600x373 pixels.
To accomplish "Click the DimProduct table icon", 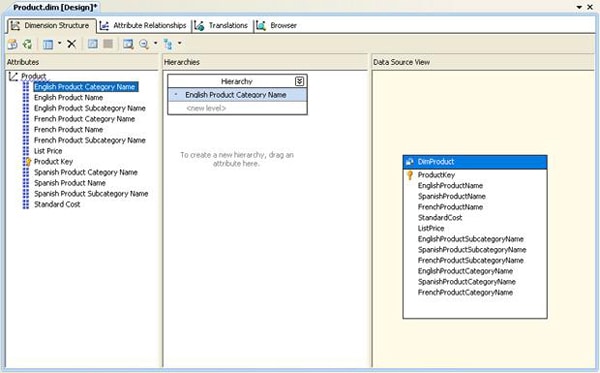I will 409,162.
